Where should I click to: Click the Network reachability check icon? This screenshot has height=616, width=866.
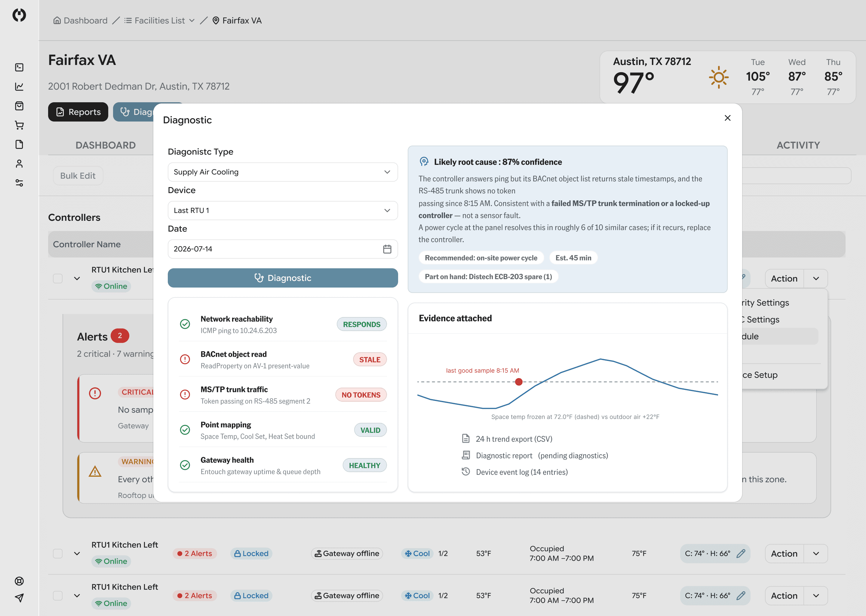(185, 324)
